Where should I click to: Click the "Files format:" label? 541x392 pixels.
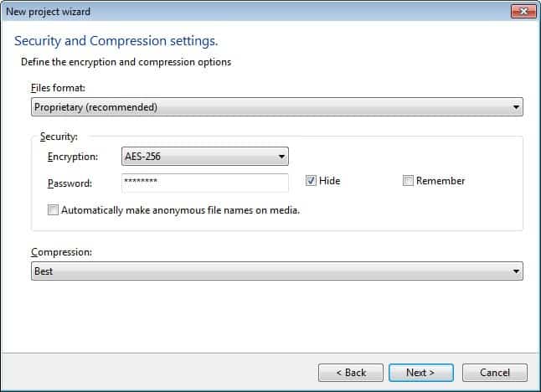[x=58, y=88]
